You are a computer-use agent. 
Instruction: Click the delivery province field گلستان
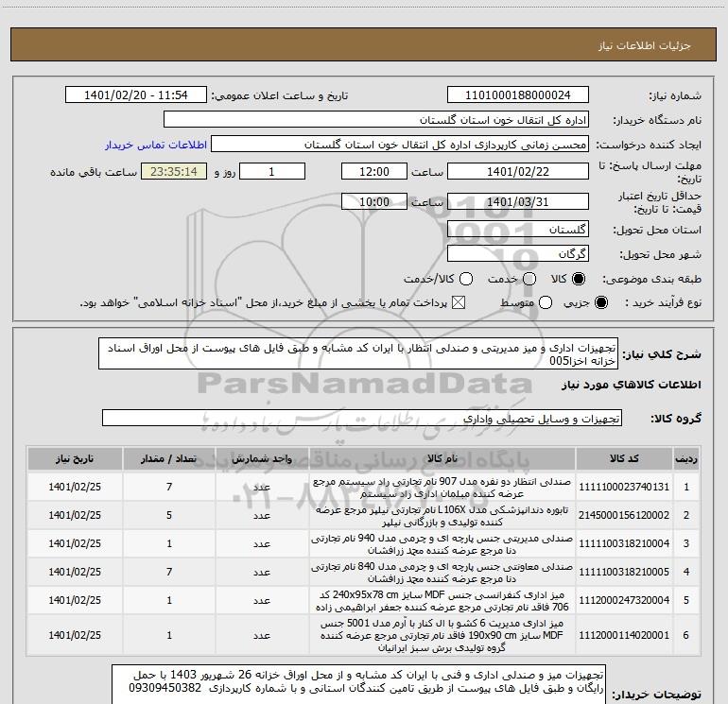click(x=518, y=230)
